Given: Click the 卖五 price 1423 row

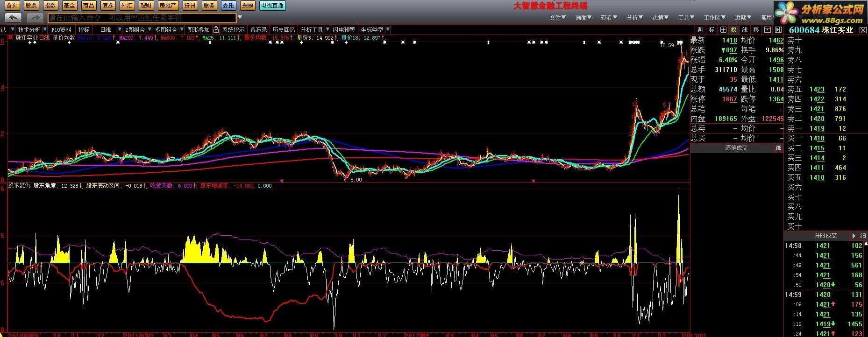Looking at the screenshot, I should (825, 89).
